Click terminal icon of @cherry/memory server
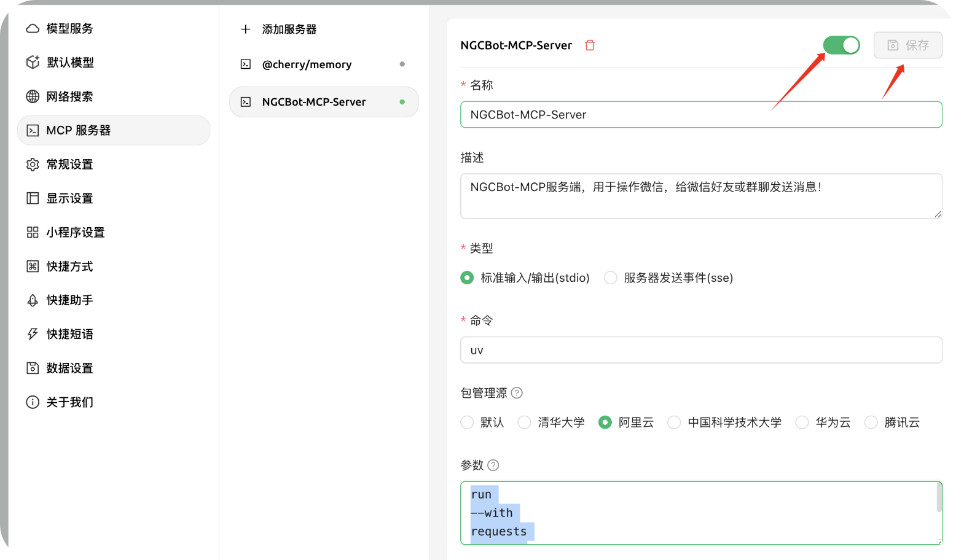 click(x=246, y=64)
